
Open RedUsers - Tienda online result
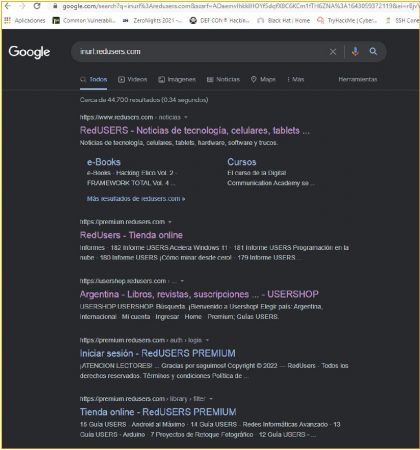point(131,235)
